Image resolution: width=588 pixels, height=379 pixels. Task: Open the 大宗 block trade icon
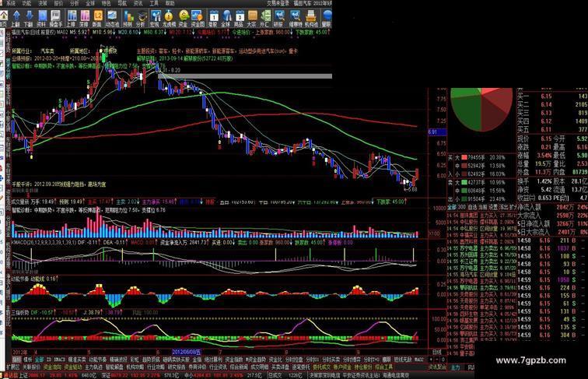[x=252, y=18]
